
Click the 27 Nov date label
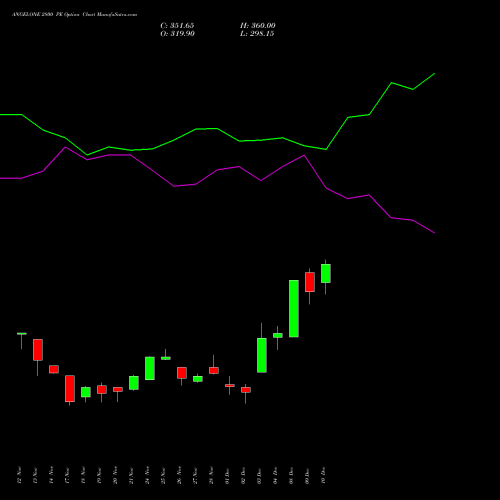pos(195,475)
